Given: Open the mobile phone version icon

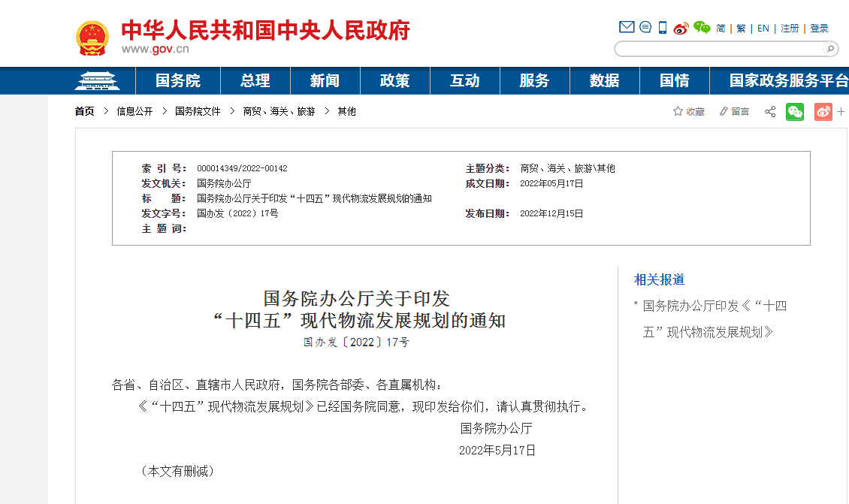Looking at the screenshot, I should (663, 28).
